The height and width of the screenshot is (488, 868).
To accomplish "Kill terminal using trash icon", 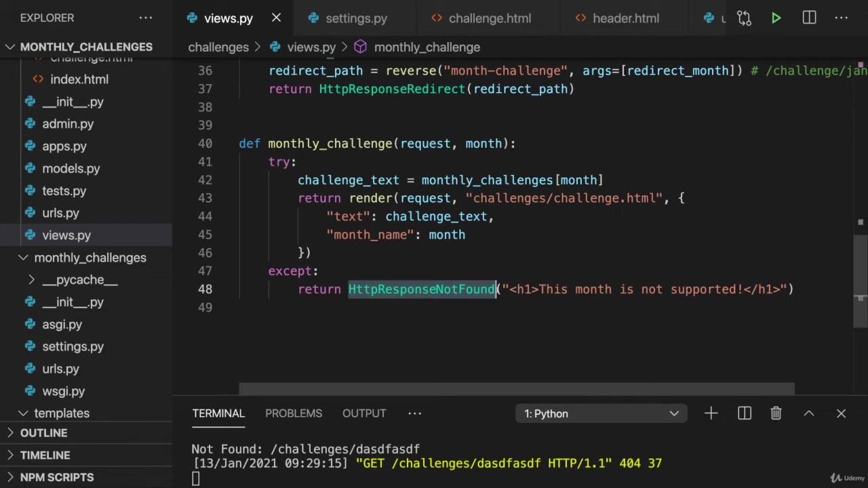I will coord(776,413).
